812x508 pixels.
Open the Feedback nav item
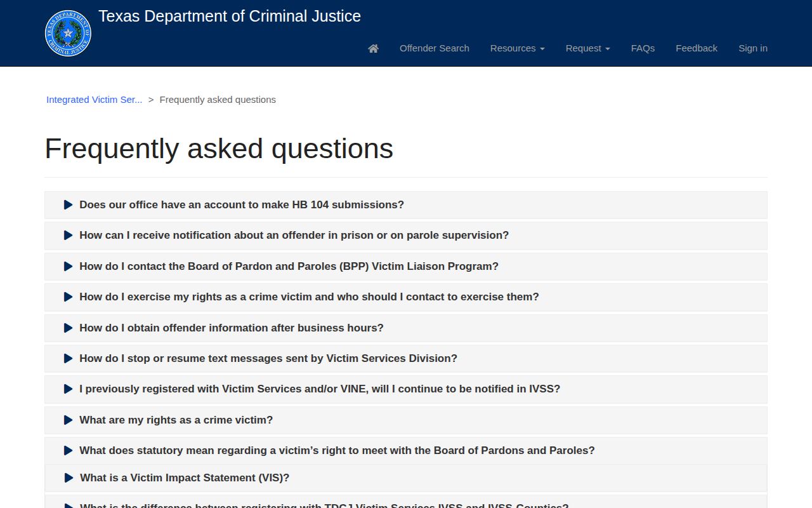pyautogui.click(x=697, y=48)
